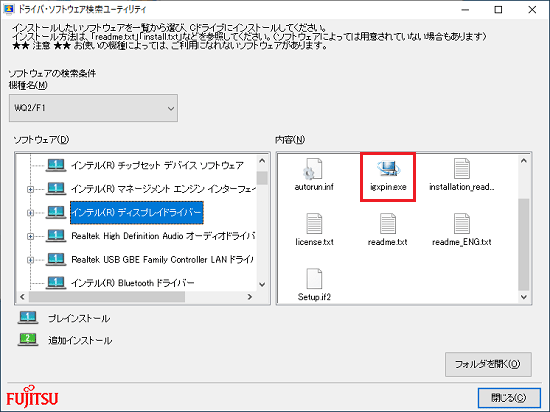Click the application icon in title bar
The image size is (550, 412).
tap(8, 9)
